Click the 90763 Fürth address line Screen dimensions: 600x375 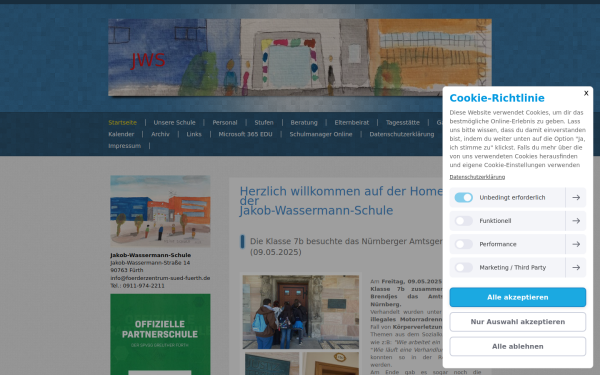coord(127,270)
